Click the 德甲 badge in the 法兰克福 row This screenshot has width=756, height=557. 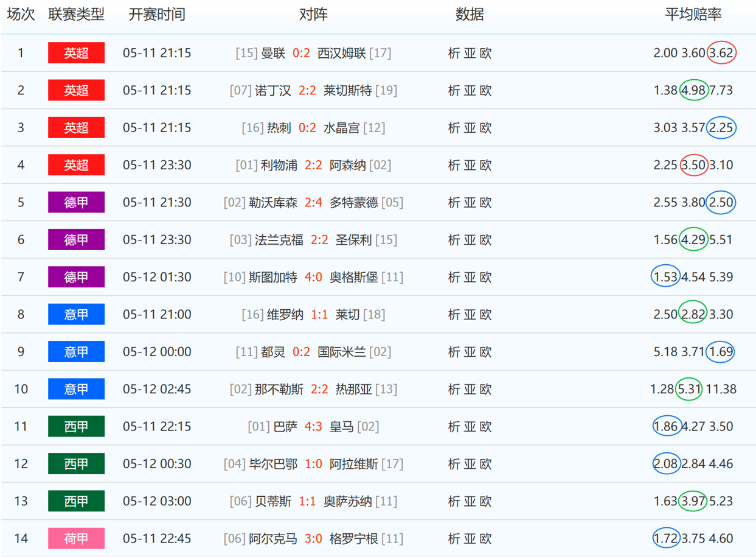[77, 240]
